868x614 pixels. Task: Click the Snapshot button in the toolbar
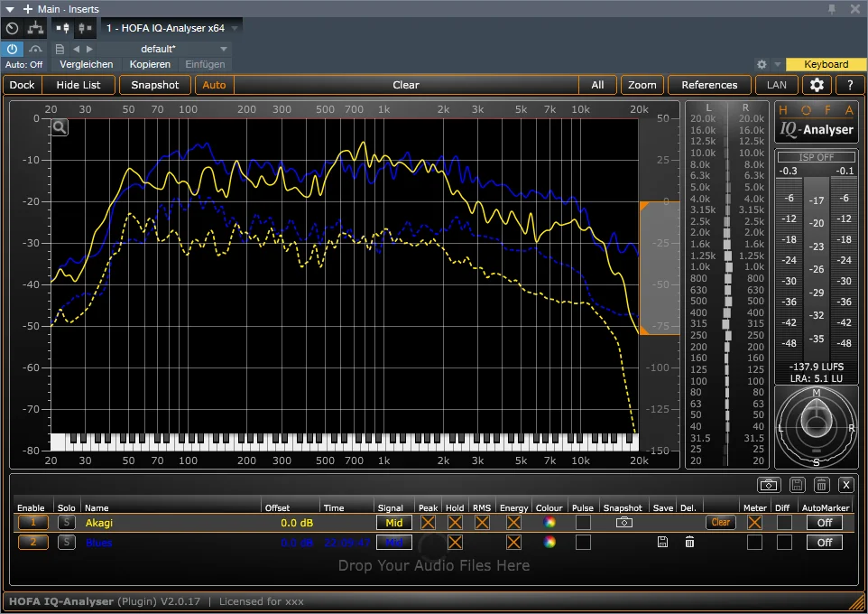[155, 85]
